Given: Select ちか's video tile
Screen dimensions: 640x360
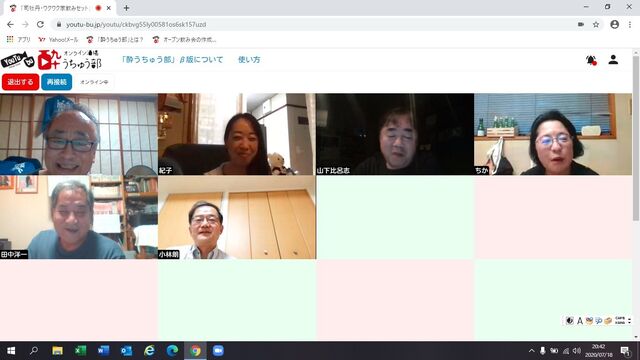Looking at the screenshot, I should (x=553, y=134).
